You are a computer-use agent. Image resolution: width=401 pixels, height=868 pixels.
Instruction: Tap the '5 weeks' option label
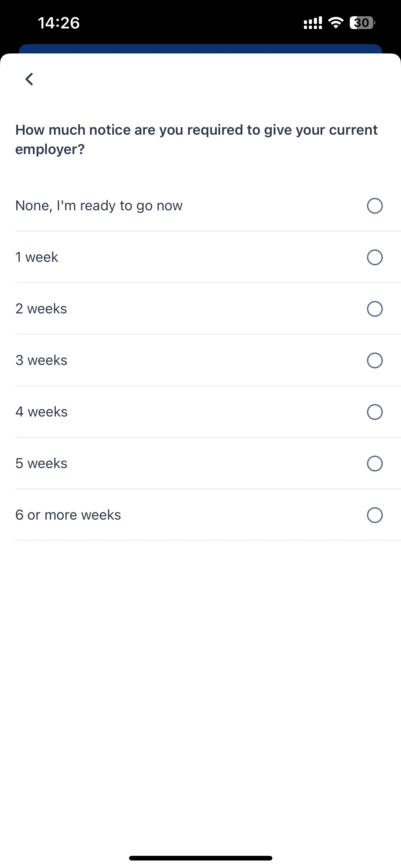point(41,463)
